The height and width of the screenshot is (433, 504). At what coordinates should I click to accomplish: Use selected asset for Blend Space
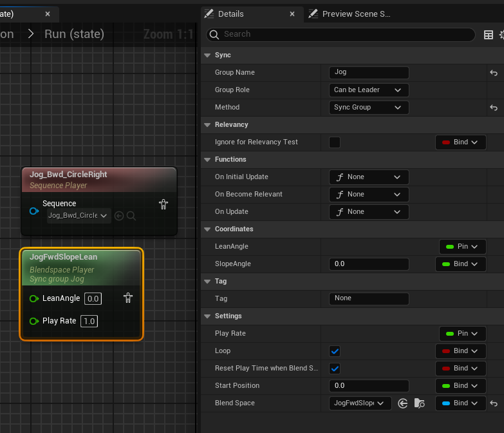click(x=403, y=403)
